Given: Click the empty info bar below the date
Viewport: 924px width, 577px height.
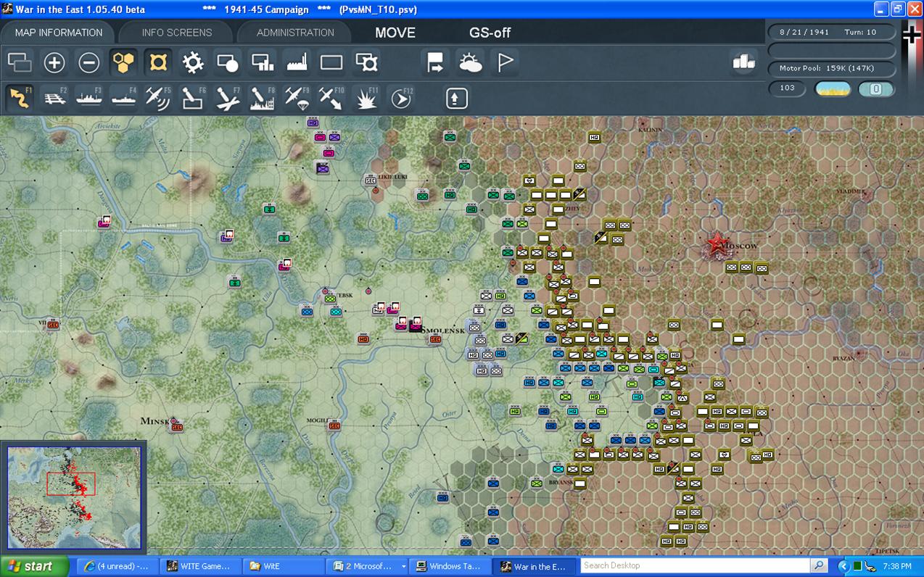Looking at the screenshot, I should (x=832, y=51).
